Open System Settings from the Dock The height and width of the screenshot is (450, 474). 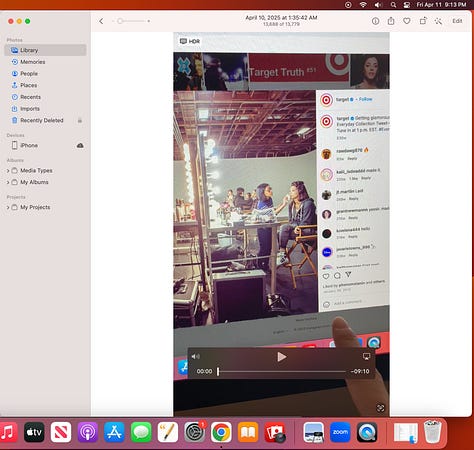(x=194, y=432)
